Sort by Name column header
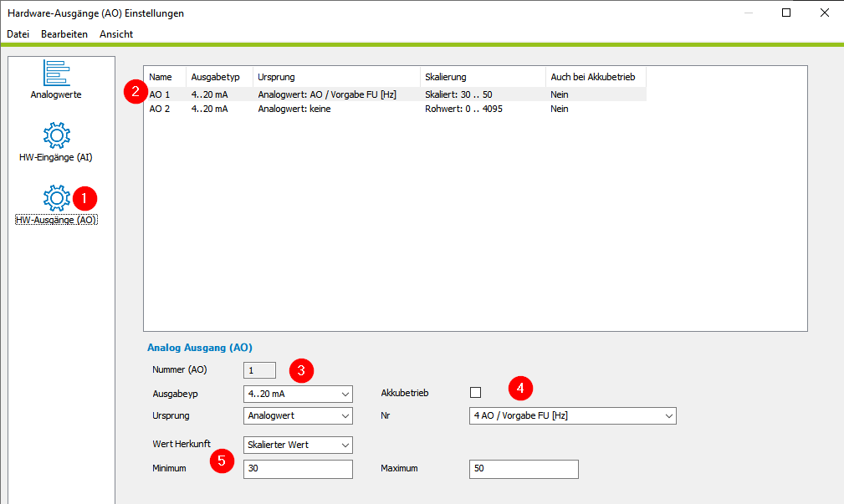Viewport: 844px width, 504px height. click(x=166, y=77)
